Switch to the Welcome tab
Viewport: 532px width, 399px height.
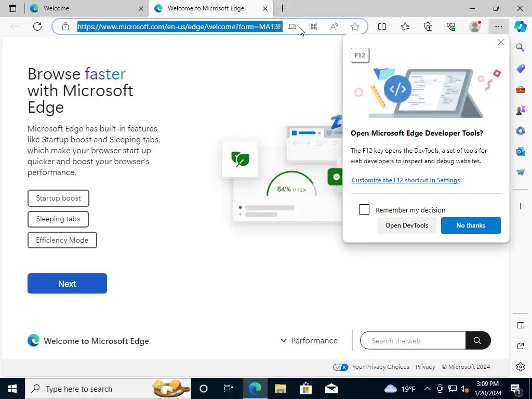click(x=87, y=8)
